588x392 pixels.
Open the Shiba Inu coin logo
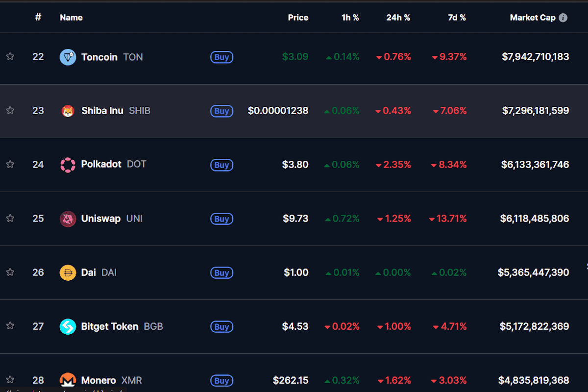point(68,111)
